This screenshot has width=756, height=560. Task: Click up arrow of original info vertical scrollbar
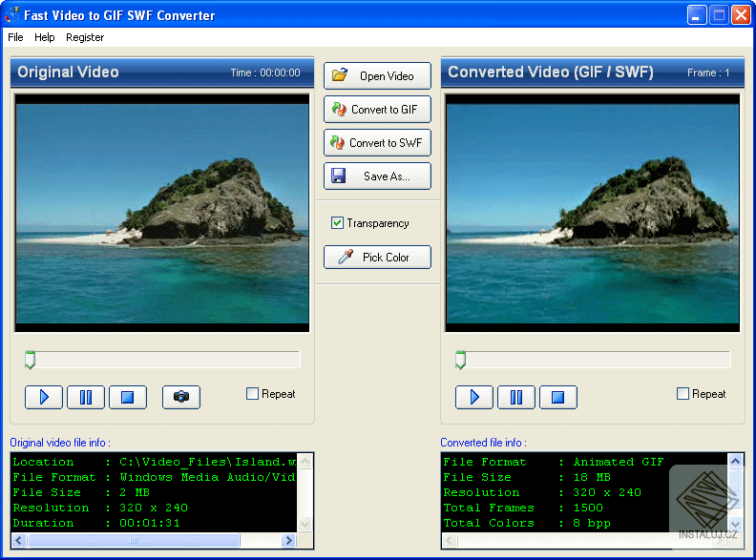pyautogui.click(x=305, y=461)
